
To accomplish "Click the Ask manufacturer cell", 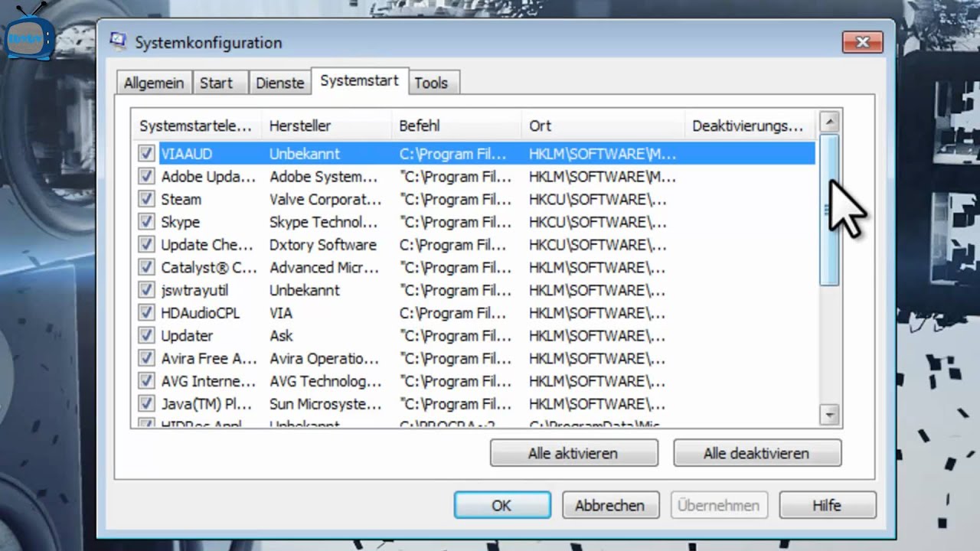I will click(281, 335).
